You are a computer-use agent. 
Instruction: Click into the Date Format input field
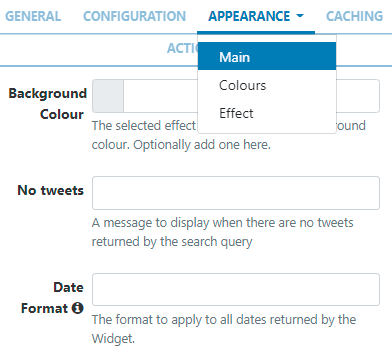pos(236,290)
